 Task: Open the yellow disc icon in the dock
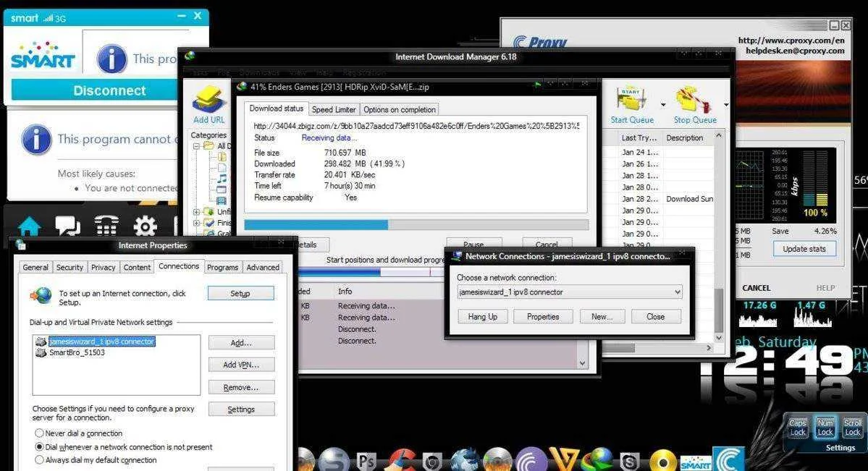[x=662, y=460]
